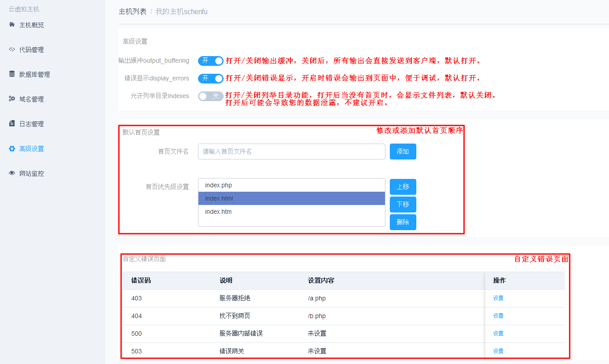Screen dimensions: 609x364
Task: Click 未设置 in the 500 row
Action: point(317,334)
